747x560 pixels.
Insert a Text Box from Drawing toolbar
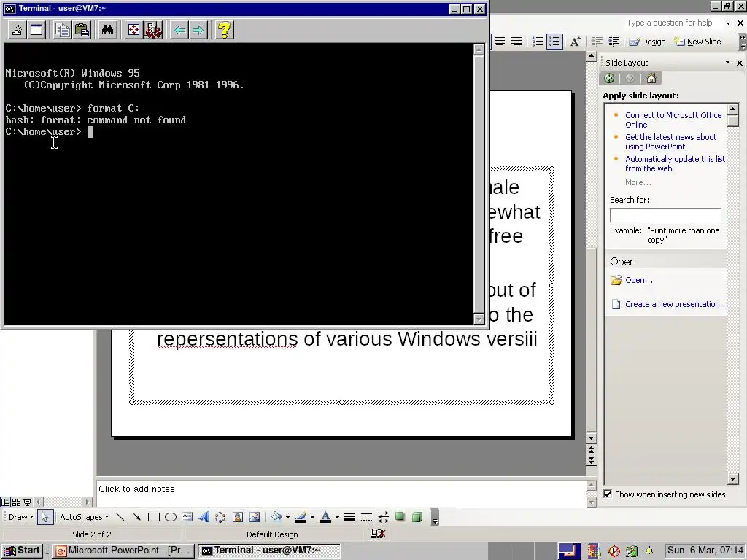[187, 517]
